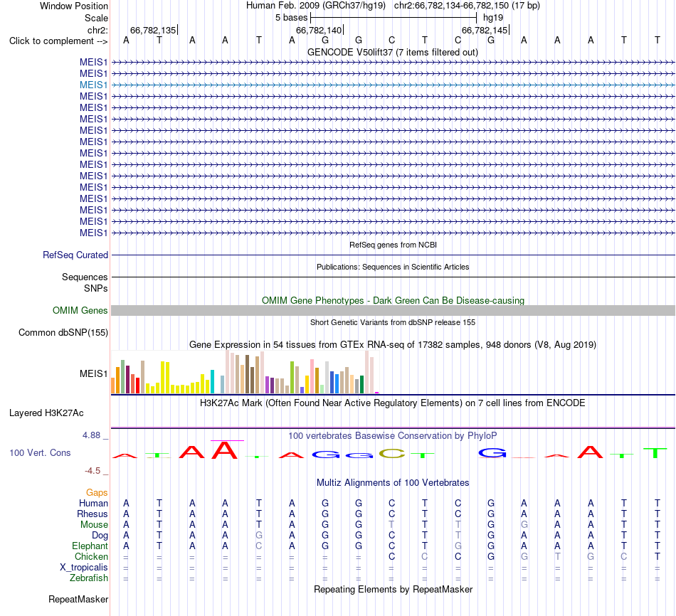The width and height of the screenshot is (676, 616).
Task: Select the light-blue highlighted MEIS1 transcript label
Action: (93, 85)
